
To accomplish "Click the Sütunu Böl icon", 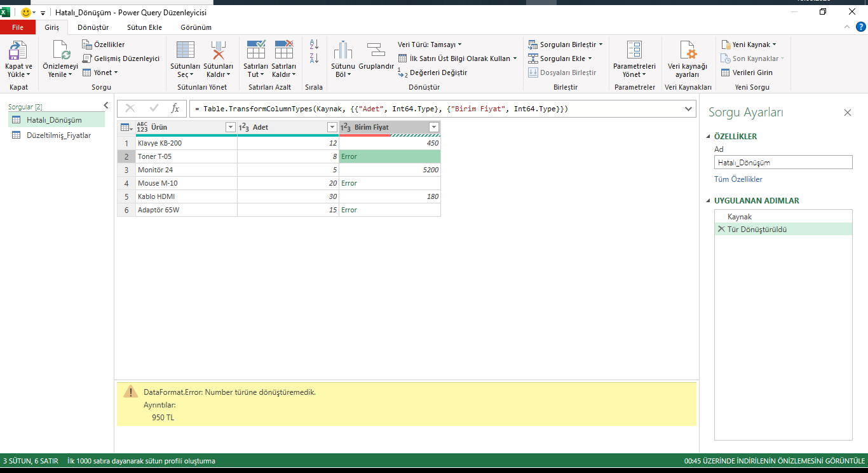I will 342,50.
